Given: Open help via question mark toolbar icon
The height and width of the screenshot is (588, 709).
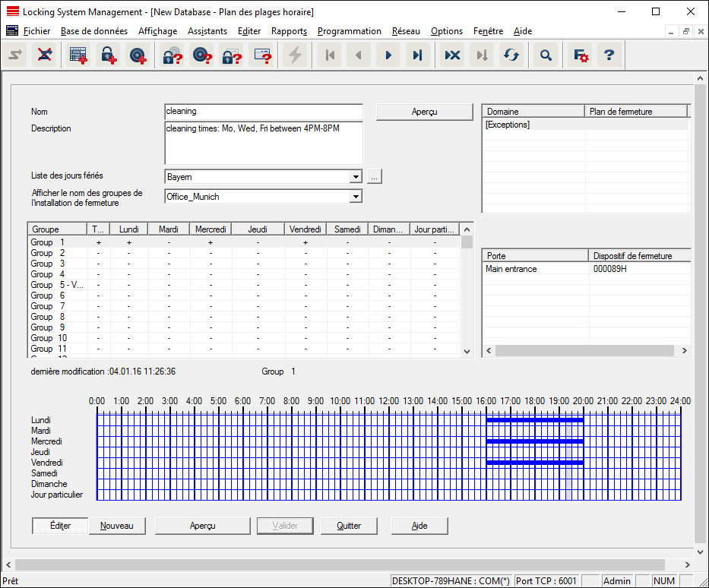Looking at the screenshot, I should (x=609, y=55).
